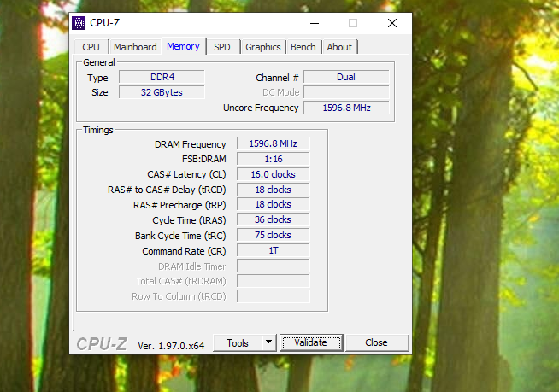This screenshot has width=559, height=392.
Task: Minimize the CPU-Z window
Action: click(x=315, y=24)
